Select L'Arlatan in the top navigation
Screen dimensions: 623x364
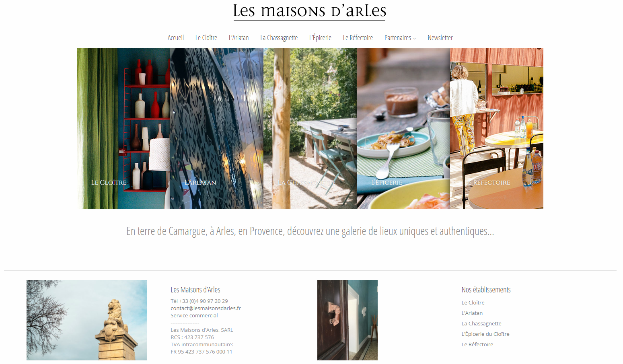pyautogui.click(x=239, y=38)
